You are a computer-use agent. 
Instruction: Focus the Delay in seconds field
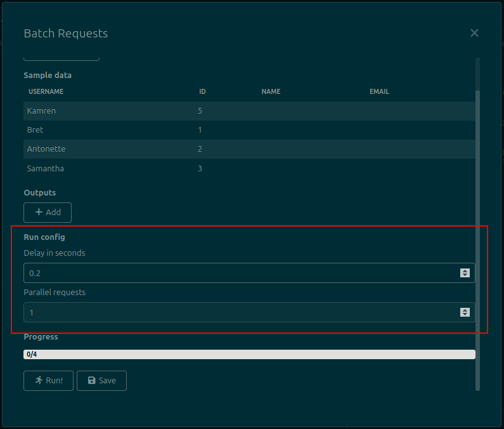249,273
